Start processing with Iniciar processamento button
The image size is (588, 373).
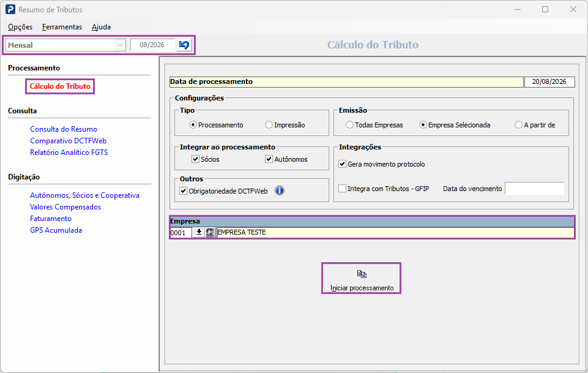tap(362, 278)
